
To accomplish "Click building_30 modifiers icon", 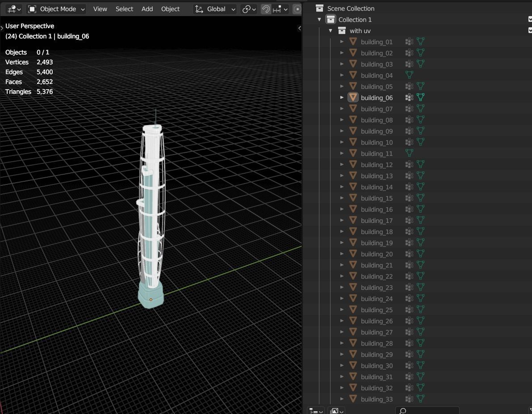I will pos(409,365).
